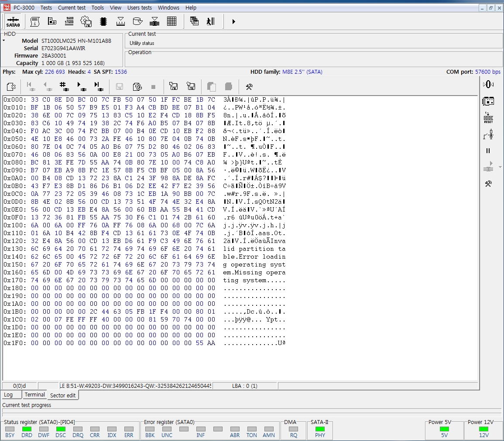Open the Users tests menu
504x441 pixels.
pos(139,8)
